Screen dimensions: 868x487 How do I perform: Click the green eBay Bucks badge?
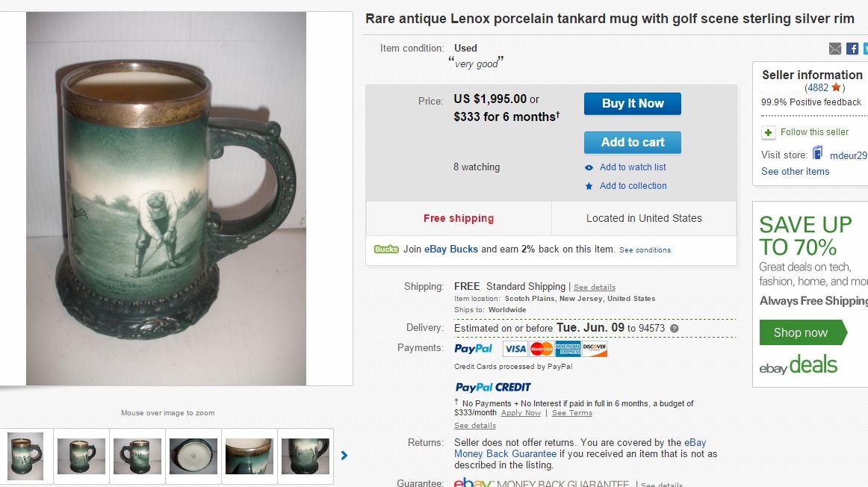386,249
